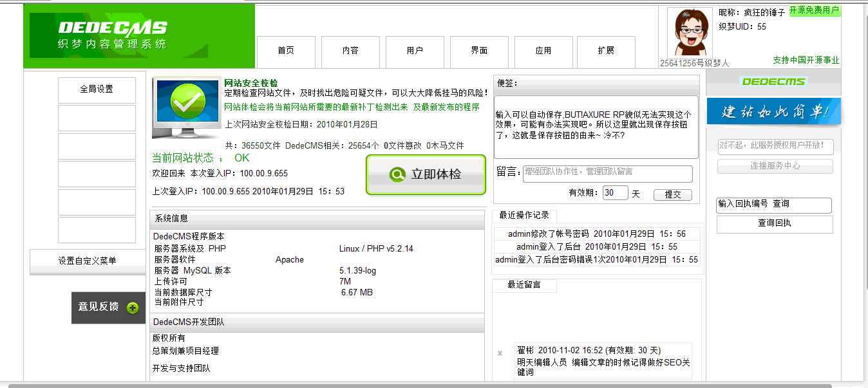Click the magnifier icon on 立即体检
This screenshot has width=868, height=388.
tap(397, 175)
